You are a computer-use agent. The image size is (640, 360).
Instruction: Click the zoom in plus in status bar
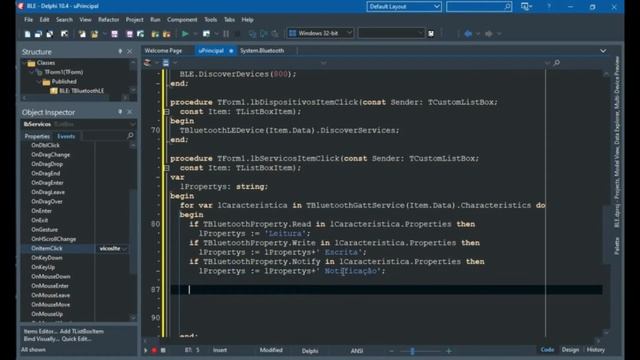click(449, 351)
